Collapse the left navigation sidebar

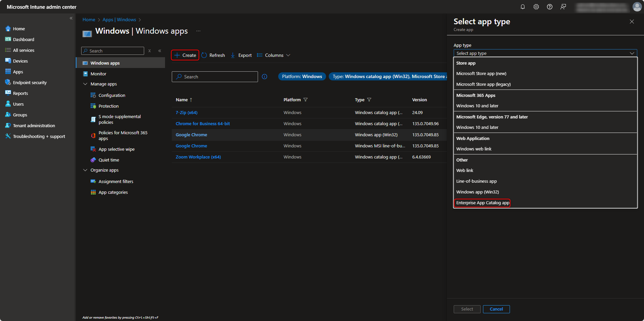pos(71,18)
